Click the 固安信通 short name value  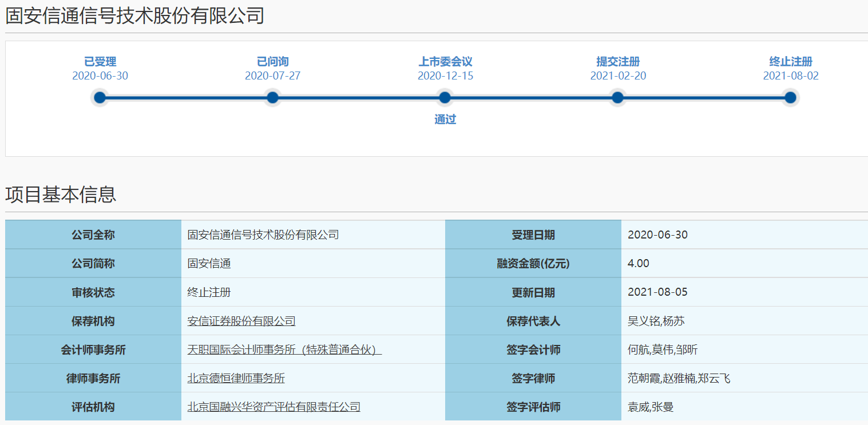tap(209, 264)
